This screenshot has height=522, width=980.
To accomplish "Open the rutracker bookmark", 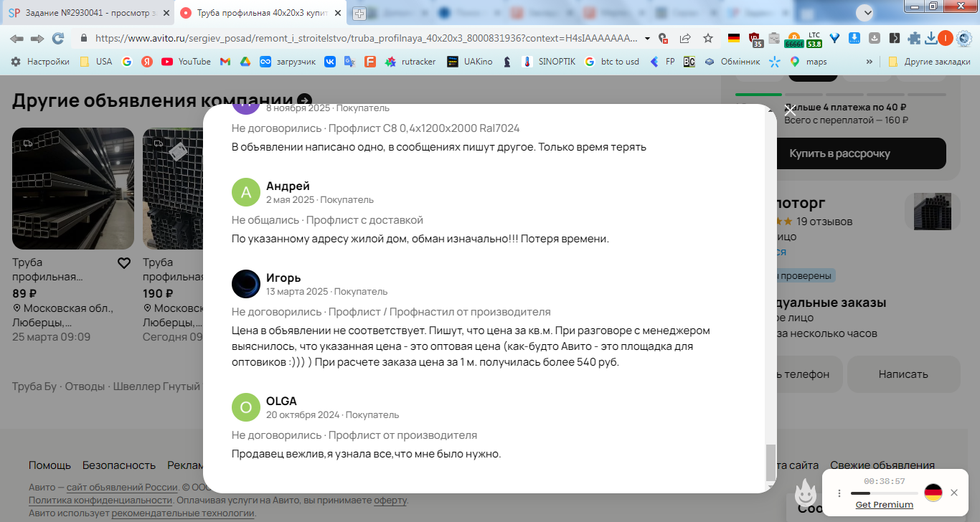I will point(410,62).
